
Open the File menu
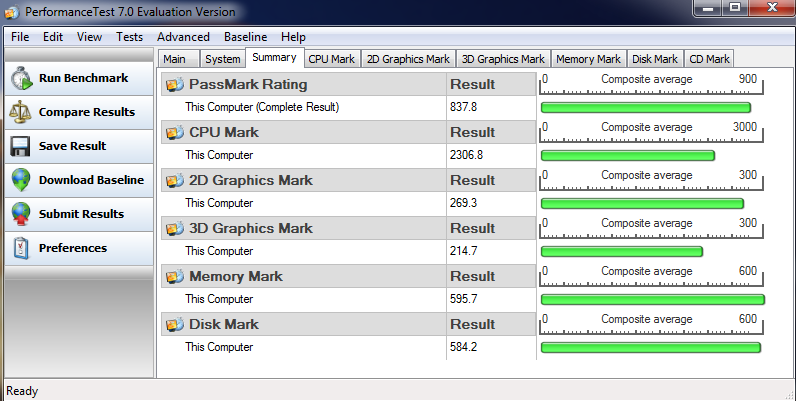coord(20,37)
